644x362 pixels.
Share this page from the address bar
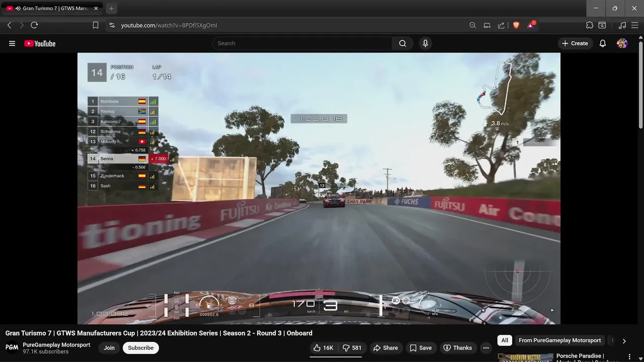[501, 25]
